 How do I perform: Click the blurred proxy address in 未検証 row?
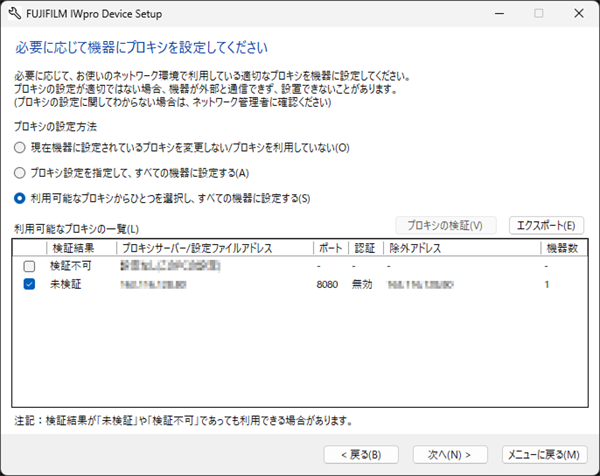[153, 285]
